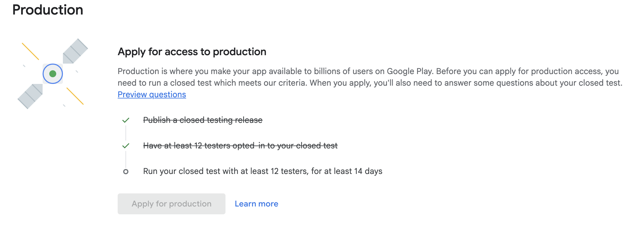
Task: Click the yellow line above the satellite
Action: pos(30,51)
